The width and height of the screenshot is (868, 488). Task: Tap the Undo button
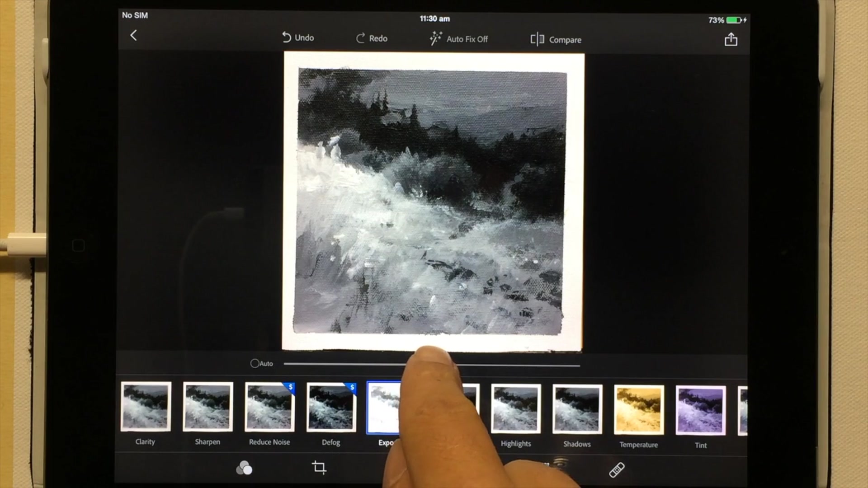(x=298, y=38)
